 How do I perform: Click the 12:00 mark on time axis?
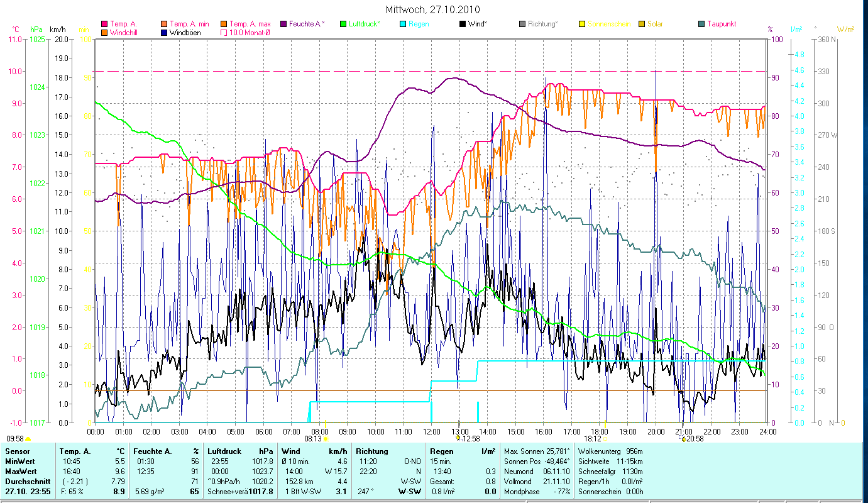431,431
